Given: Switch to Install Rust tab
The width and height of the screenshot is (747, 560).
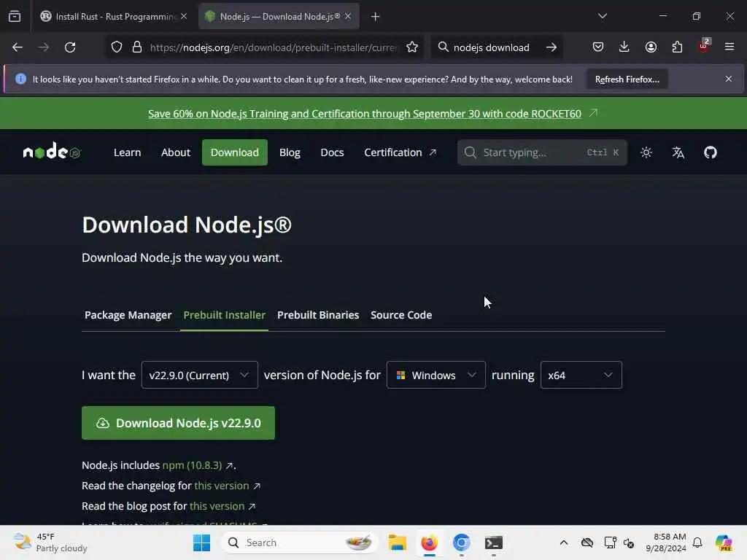Looking at the screenshot, I should coord(114,17).
